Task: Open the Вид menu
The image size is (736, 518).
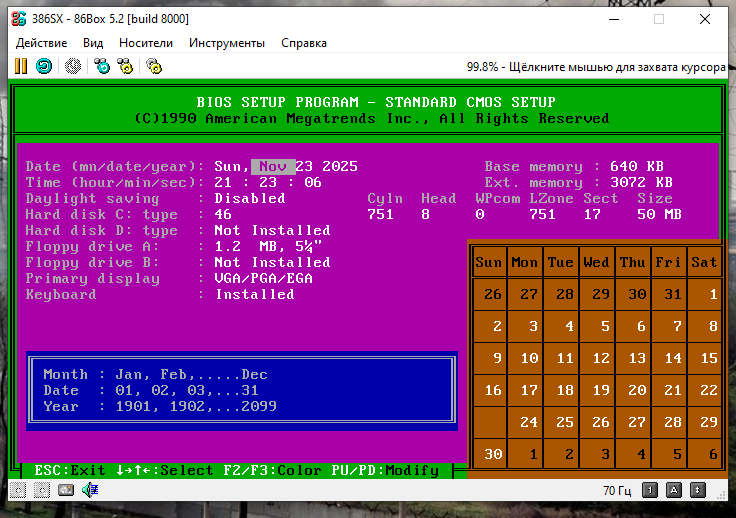Action: point(93,43)
